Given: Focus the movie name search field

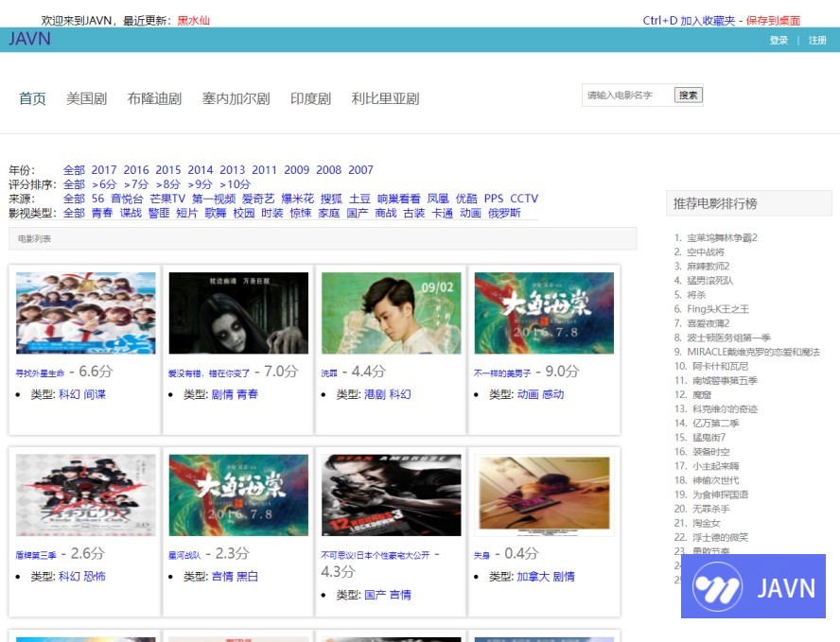Looking at the screenshot, I should click(627, 95).
